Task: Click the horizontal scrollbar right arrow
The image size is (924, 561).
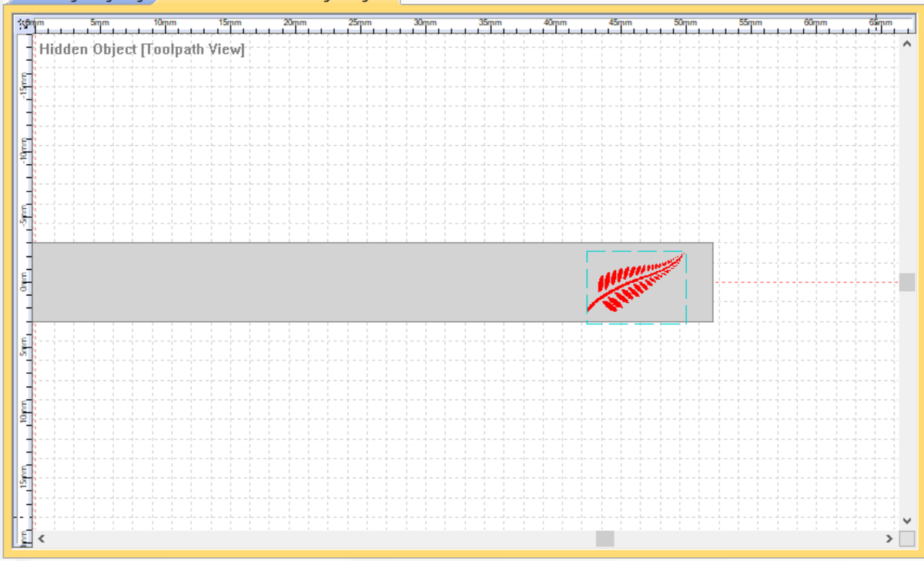Action: click(889, 539)
